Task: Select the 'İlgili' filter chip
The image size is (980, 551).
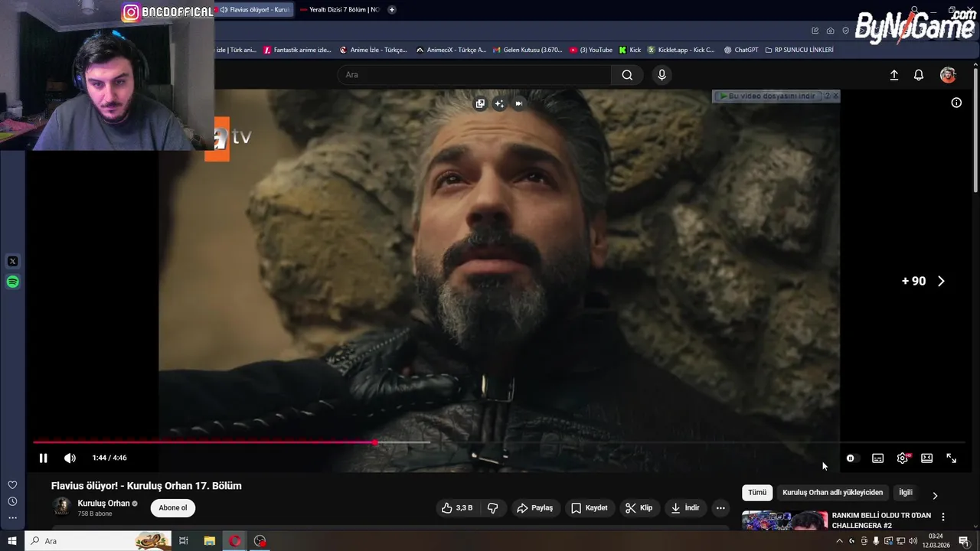Action: pyautogui.click(x=906, y=493)
